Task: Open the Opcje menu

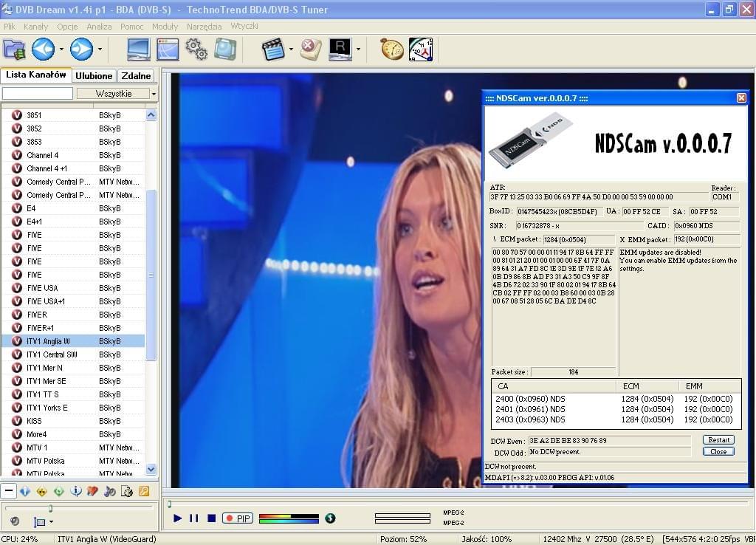Action: 67,27
